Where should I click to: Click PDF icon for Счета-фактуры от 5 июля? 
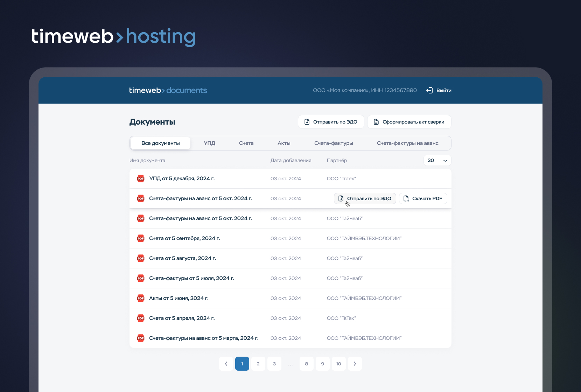[x=141, y=278]
